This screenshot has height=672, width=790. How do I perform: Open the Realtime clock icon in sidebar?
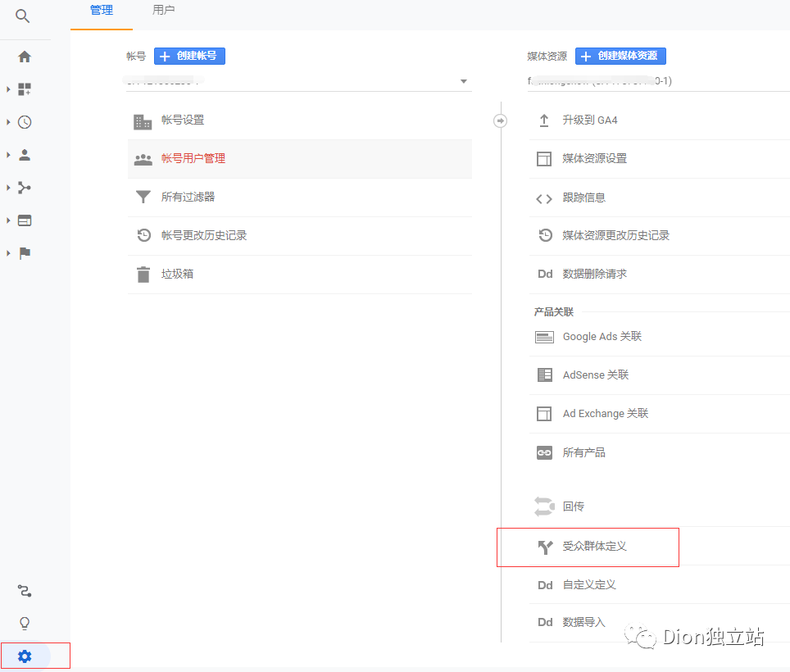click(x=25, y=122)
